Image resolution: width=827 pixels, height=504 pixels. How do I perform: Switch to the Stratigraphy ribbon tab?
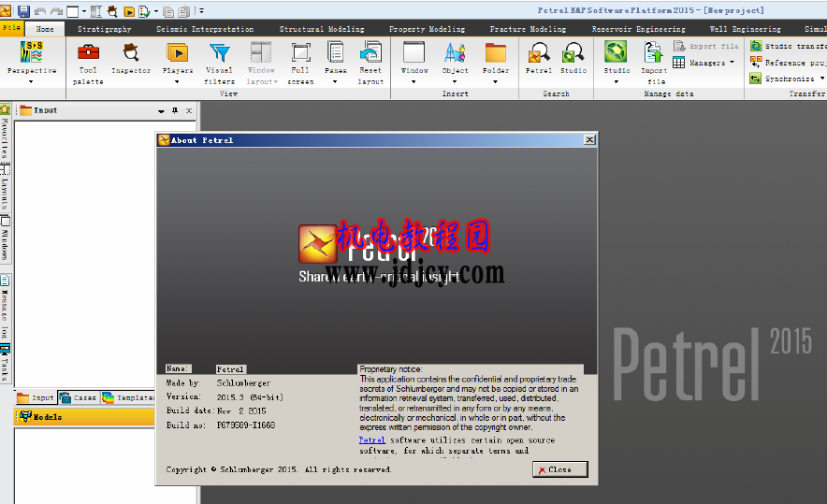[x=105, y=29]
